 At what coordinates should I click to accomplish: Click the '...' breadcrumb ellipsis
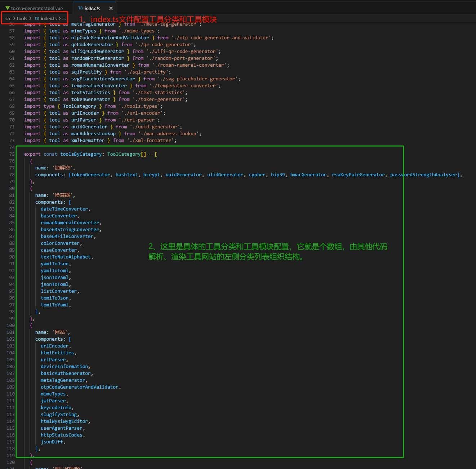pyautogui.click(x=64, y=18)
